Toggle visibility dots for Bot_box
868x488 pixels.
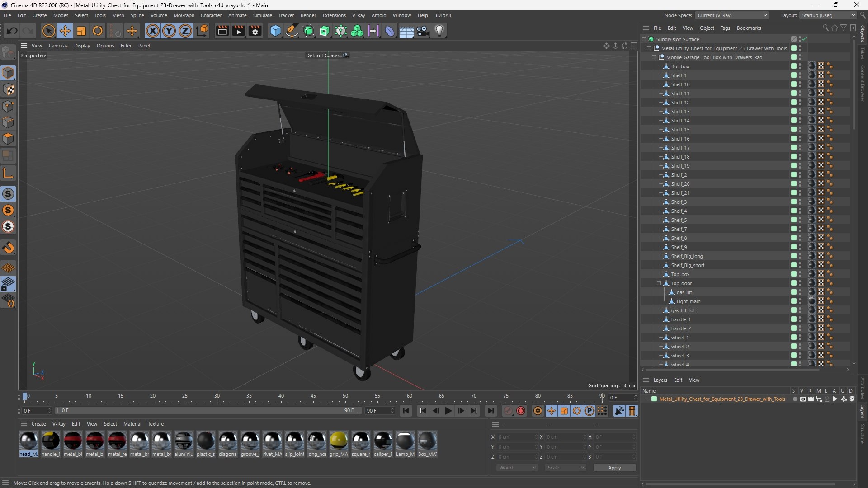[800, 66]
